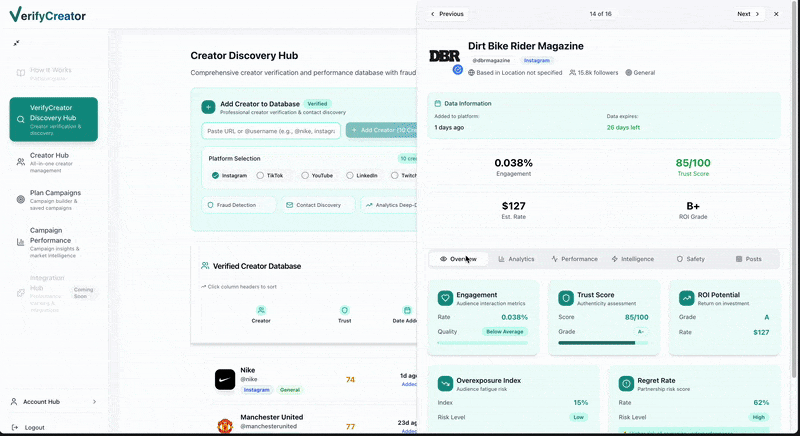Click the Nike swoosh avatar
The image size is (800, 436).
pyautogui.click(x=225, y=379)
